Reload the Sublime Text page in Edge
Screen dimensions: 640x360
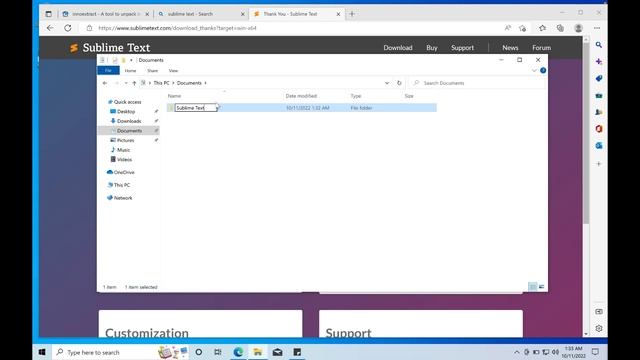click(x=68, y=28)
